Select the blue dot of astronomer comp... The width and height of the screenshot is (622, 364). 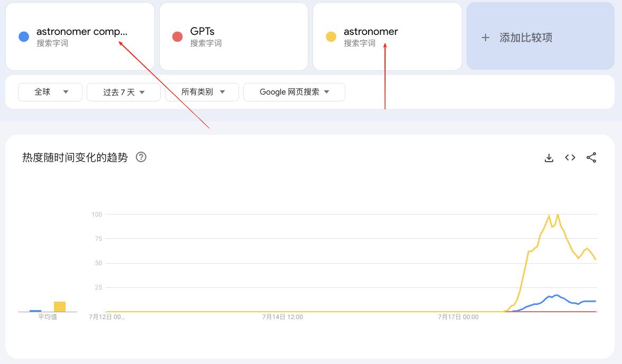[x=24, y=37]
